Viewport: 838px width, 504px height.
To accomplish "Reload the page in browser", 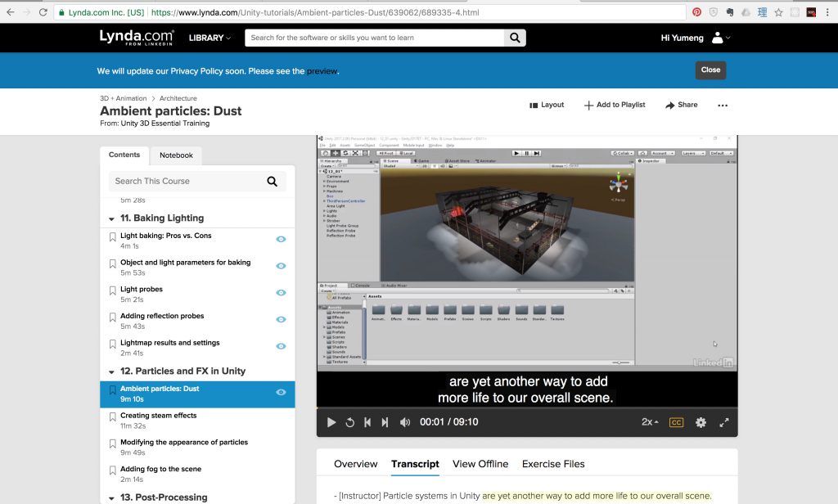I will point(43,11).
